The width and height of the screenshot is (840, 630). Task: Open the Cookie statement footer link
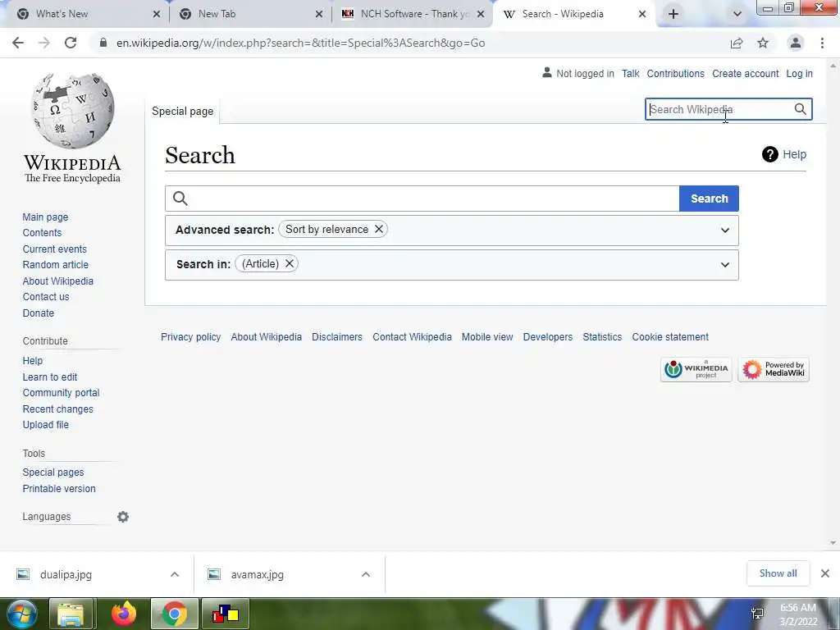pyautogui.click(x=670, y=337)
